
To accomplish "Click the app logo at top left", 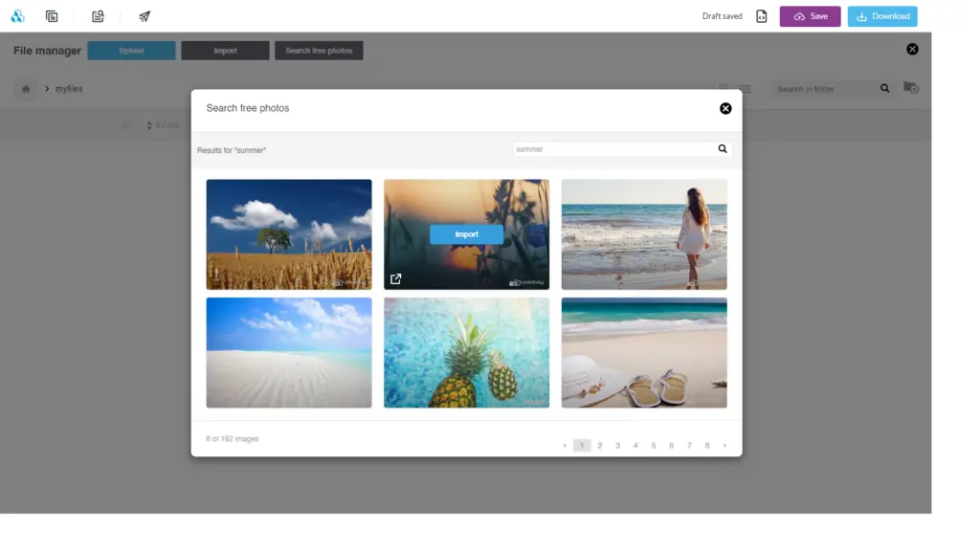I will [x=18, y=16].
